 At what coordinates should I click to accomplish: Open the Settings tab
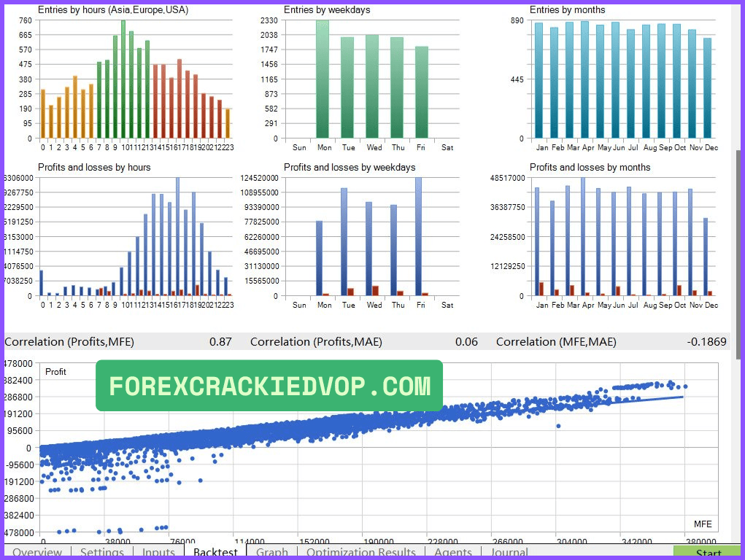click(x=101, y=553)
